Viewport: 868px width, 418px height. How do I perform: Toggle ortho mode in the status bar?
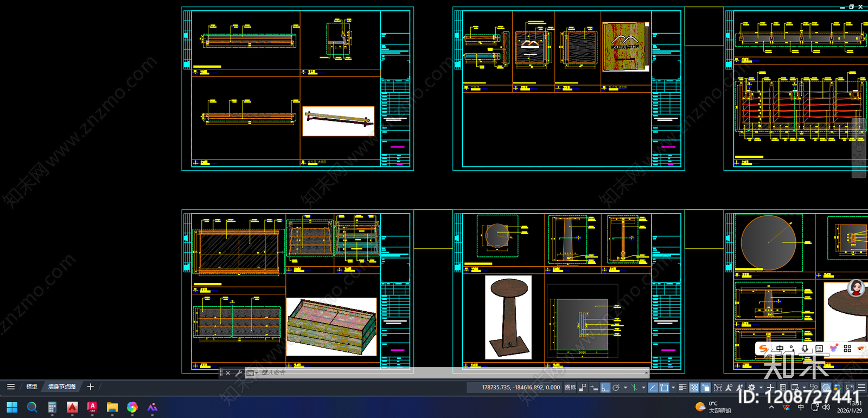(x=605, y=388)
